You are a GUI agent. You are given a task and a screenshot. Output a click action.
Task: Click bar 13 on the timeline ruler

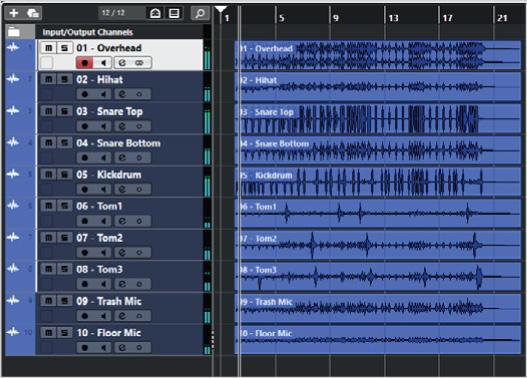[393, 18]
